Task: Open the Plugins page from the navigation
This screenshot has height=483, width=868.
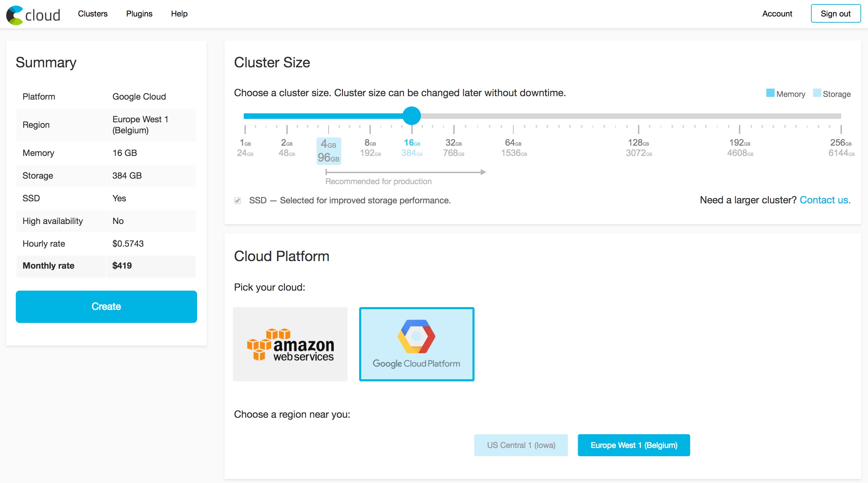Action: click(x=139, y=14)
